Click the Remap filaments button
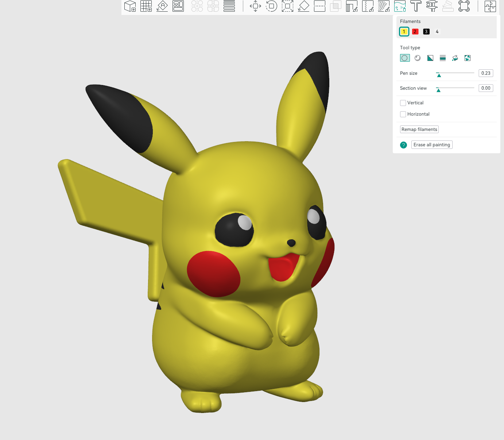This screenshot has width=504, height=440. coord(419,130)
